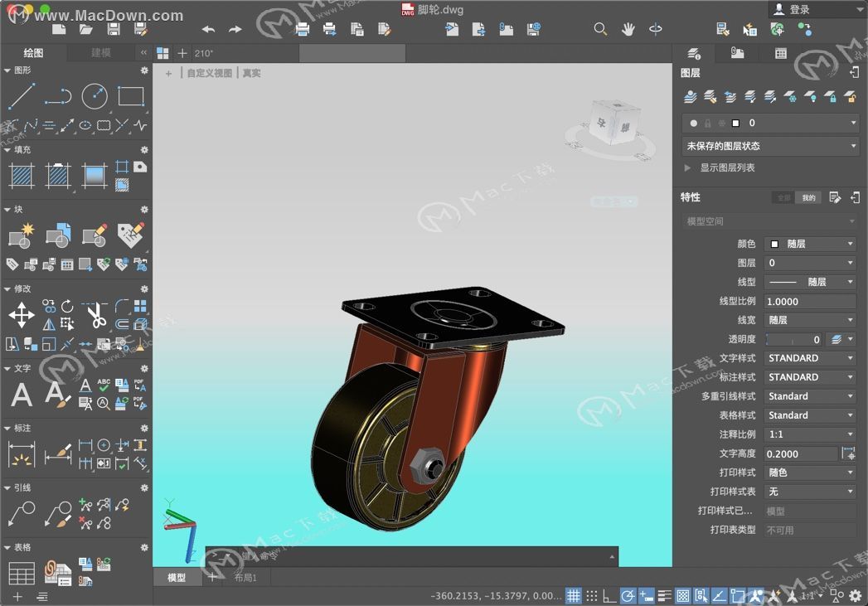Viewport: 868px width, 606px height.
Task: Select the Multileader tool
Action: [x=22, y=514]
